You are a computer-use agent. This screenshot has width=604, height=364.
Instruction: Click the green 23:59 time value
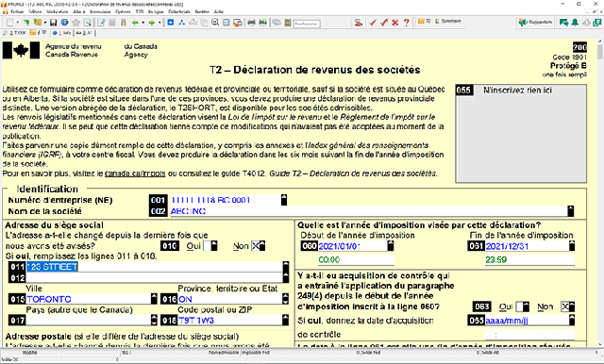(495, 259)
